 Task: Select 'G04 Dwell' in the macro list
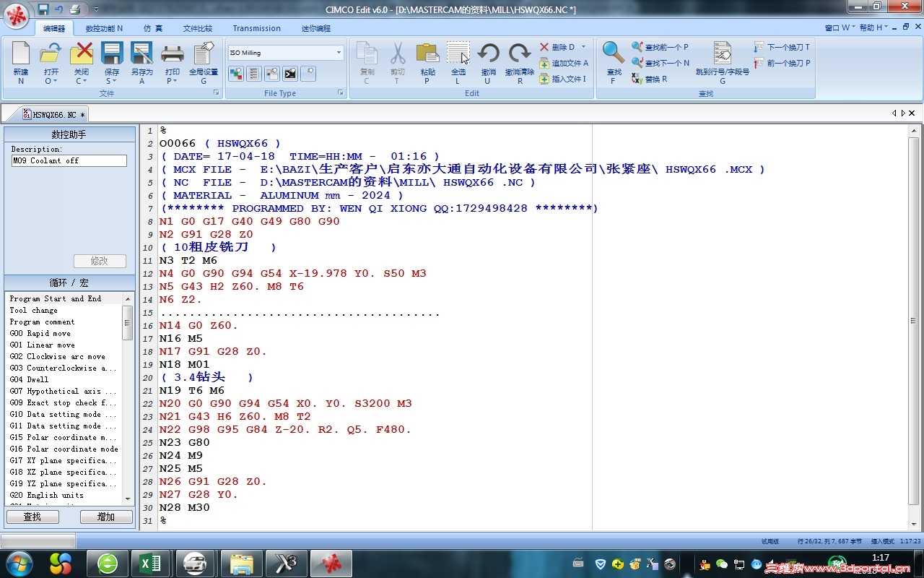29,379
